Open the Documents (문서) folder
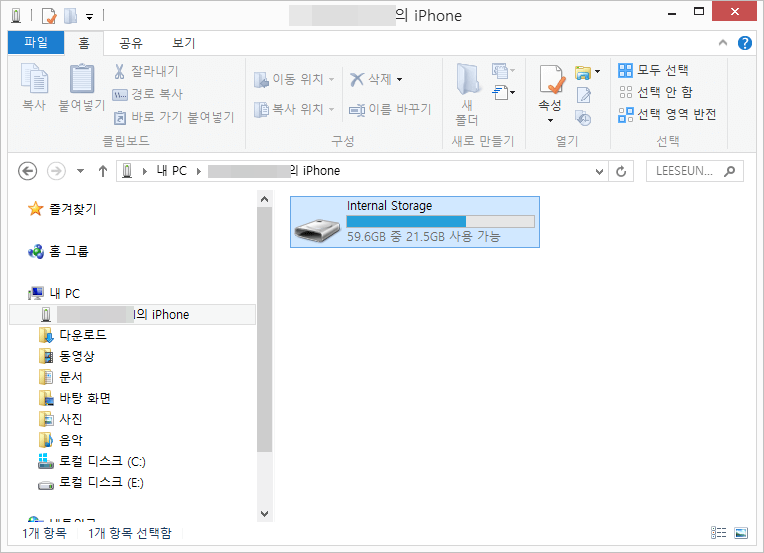Image resolution: width=764 pixels, height=553 pixels. [61, 377]
